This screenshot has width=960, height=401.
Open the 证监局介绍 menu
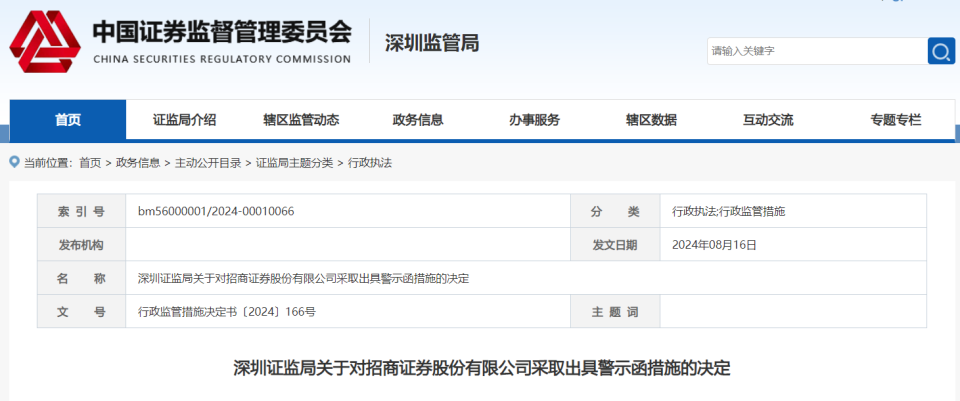tap(184, 120)
